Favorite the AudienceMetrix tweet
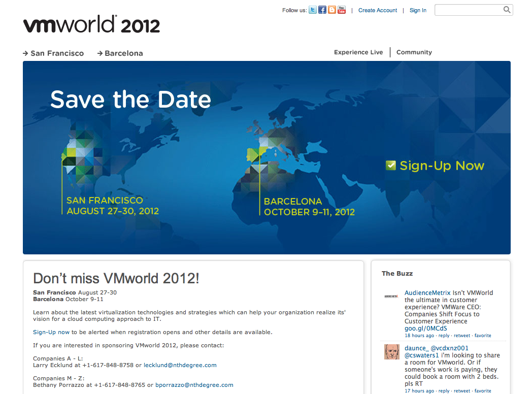532x394 pixels. point(483,335)
